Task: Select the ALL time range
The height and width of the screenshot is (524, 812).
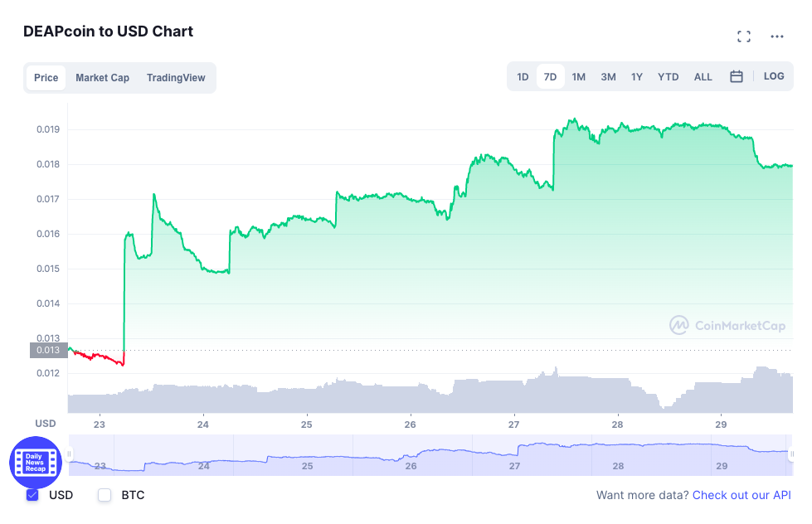Action: coord(703,76)
